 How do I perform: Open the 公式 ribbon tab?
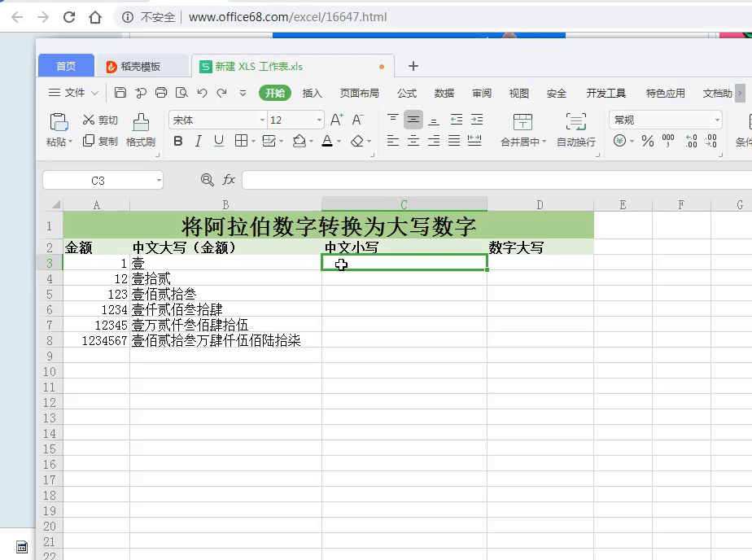coord(407,93)
